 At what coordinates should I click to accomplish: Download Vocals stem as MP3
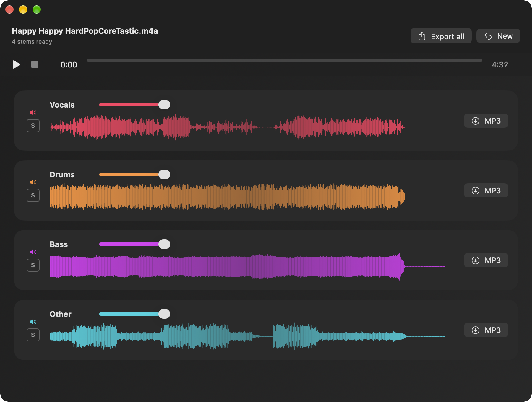pyautogui.click(x=486, y=121)
